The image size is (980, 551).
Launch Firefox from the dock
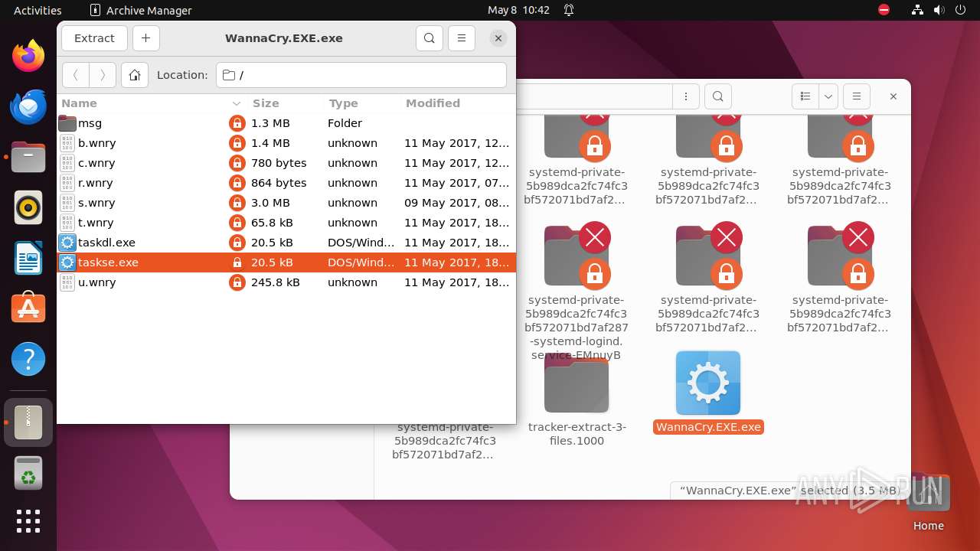[28, 56]
